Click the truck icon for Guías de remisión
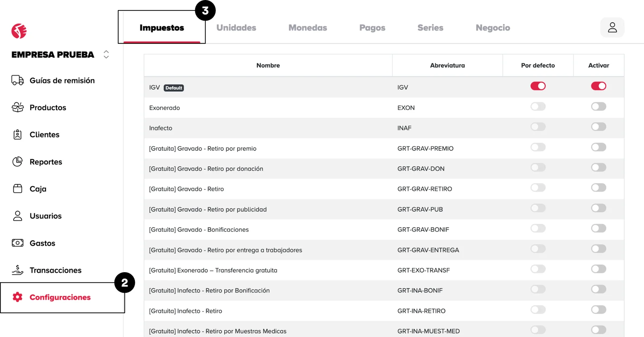 [x=18, y=81]
